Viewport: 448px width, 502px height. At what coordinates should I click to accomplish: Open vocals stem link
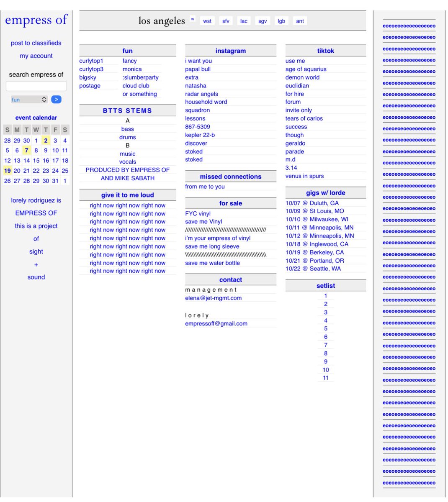click(128, 162)
